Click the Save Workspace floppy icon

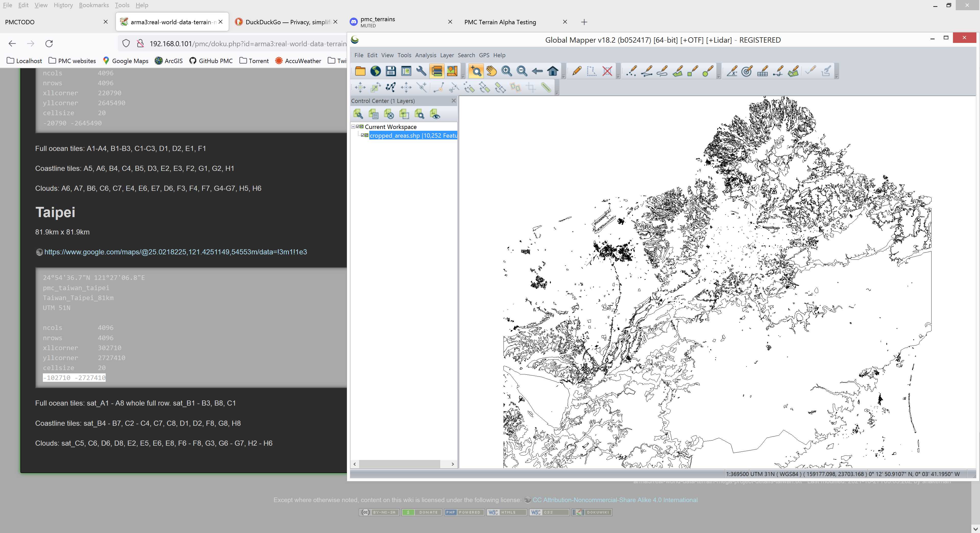391,71
